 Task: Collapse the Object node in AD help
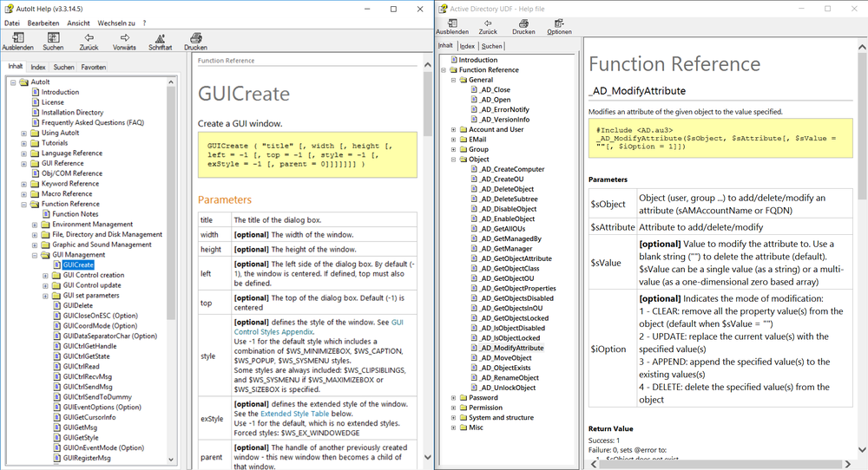(453, 160)
